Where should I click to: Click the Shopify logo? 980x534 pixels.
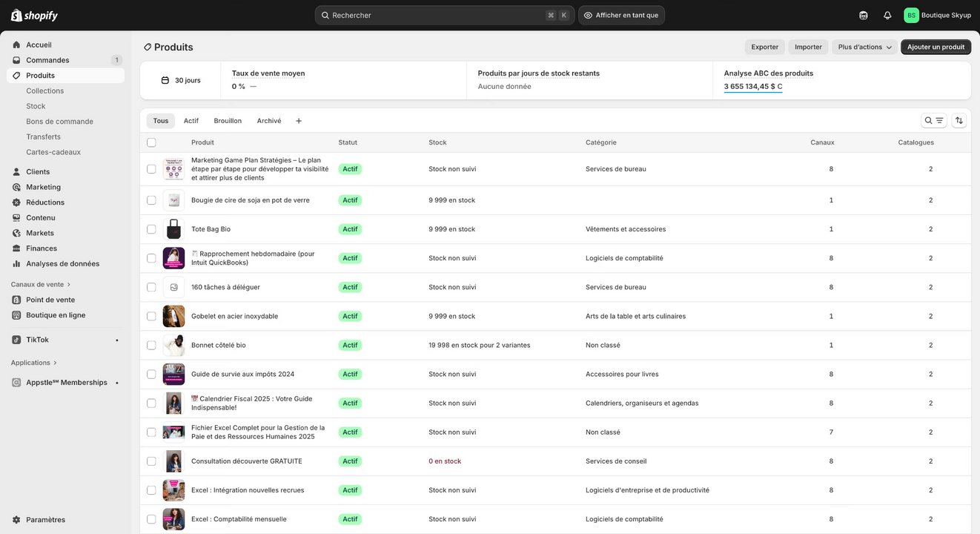[34, 16]
